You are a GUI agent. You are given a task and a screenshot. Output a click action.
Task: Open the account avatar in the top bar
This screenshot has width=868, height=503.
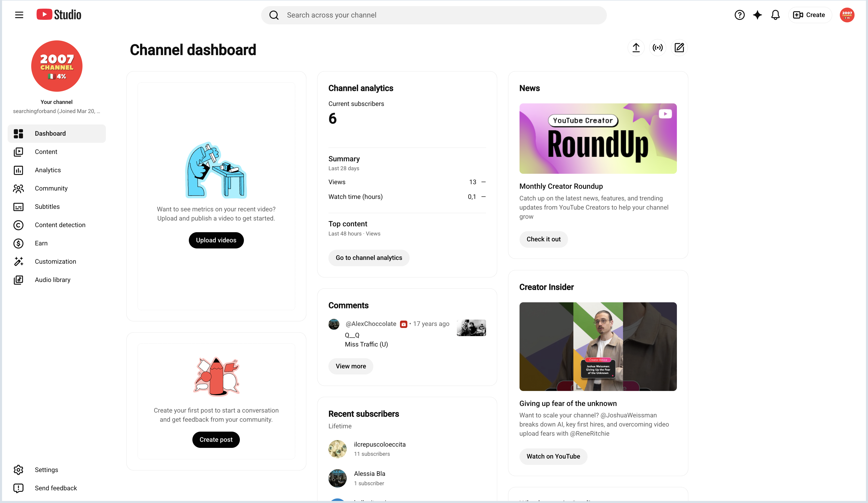pos(847,15)
